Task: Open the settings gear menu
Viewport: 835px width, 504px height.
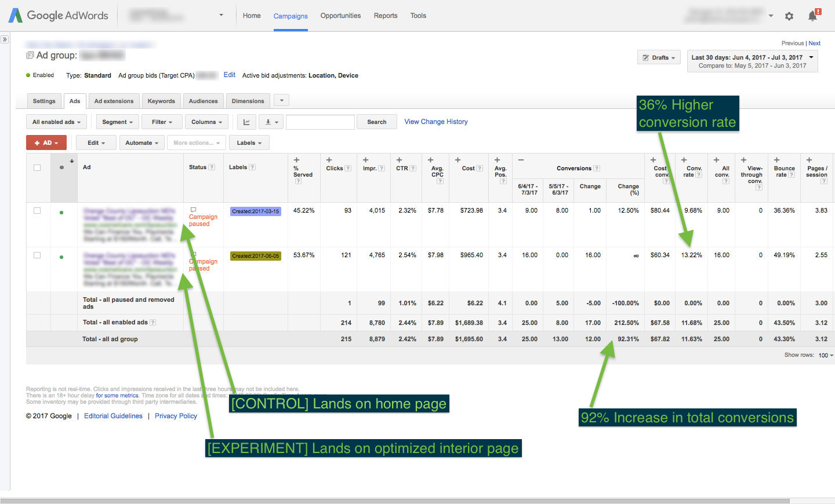Action: (789, 16)
